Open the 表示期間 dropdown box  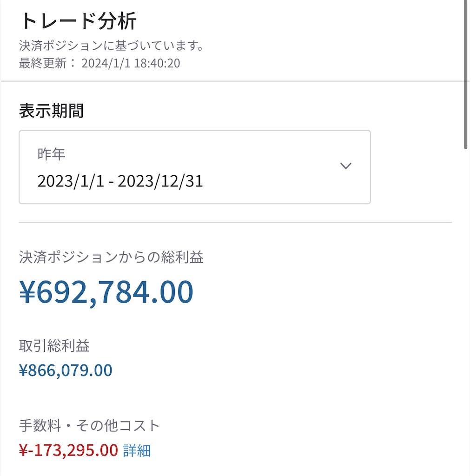point(195,167)
